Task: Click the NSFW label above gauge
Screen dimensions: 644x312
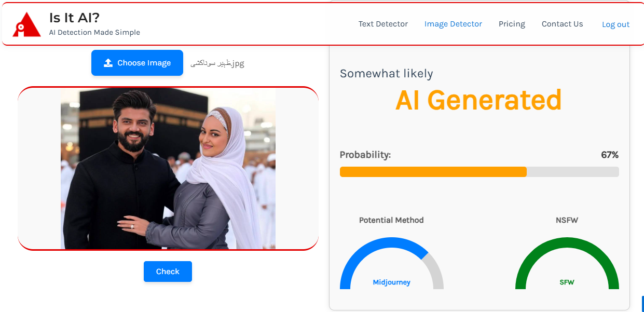Action: point(567,220)
